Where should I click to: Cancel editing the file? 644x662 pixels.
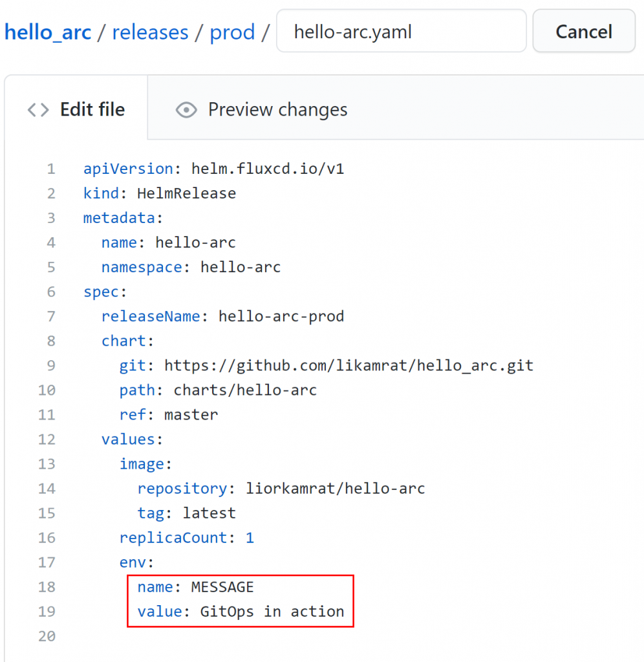(584, 32)
